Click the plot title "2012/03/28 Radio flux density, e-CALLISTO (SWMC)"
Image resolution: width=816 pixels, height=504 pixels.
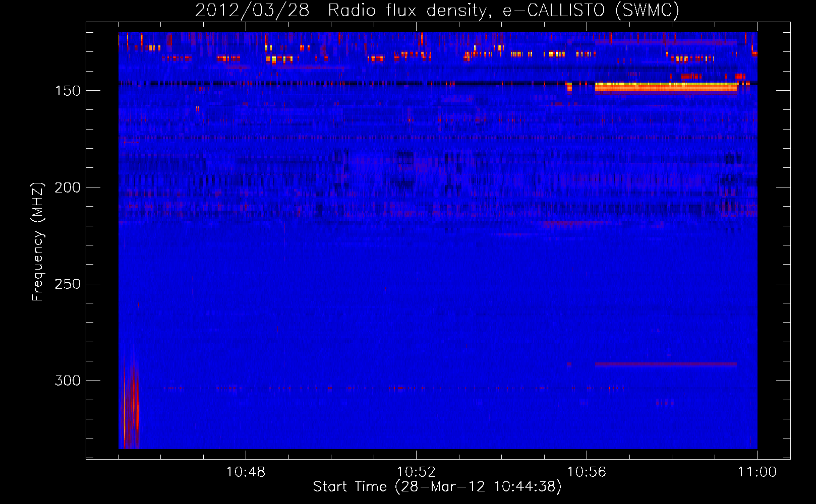point(437,10)
